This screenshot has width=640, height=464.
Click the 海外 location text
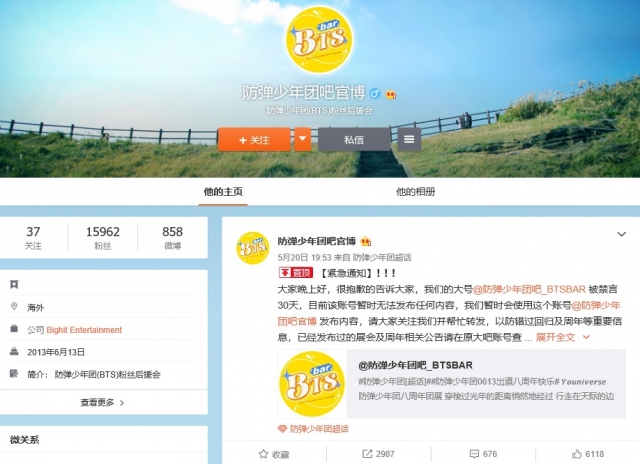[36, 308]
